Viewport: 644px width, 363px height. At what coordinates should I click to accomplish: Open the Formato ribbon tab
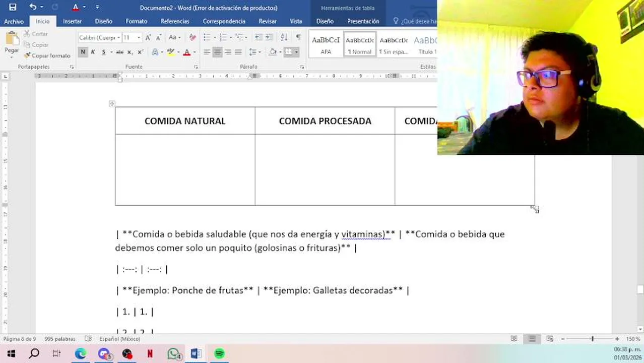(136, 21)
